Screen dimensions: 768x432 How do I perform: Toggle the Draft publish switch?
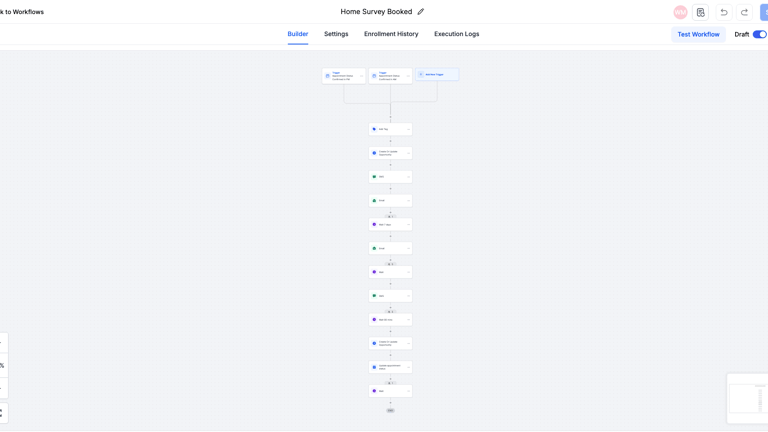point(759,34)
